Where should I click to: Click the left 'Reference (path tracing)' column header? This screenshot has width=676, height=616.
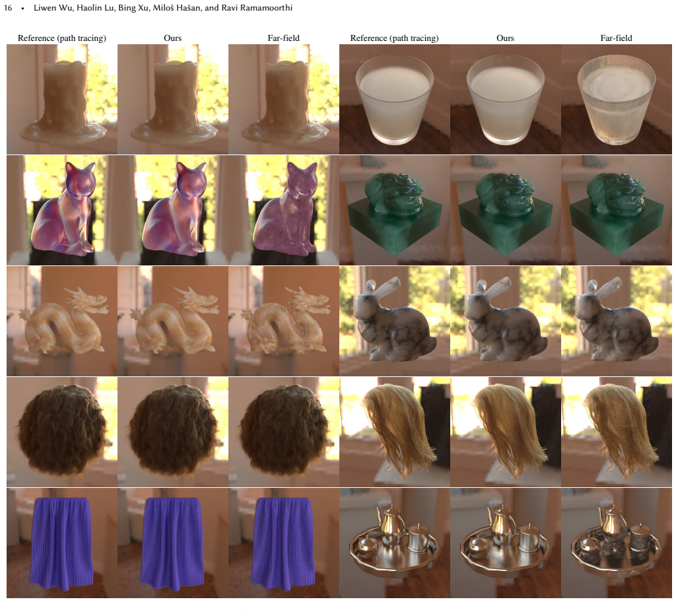(61, 38)
